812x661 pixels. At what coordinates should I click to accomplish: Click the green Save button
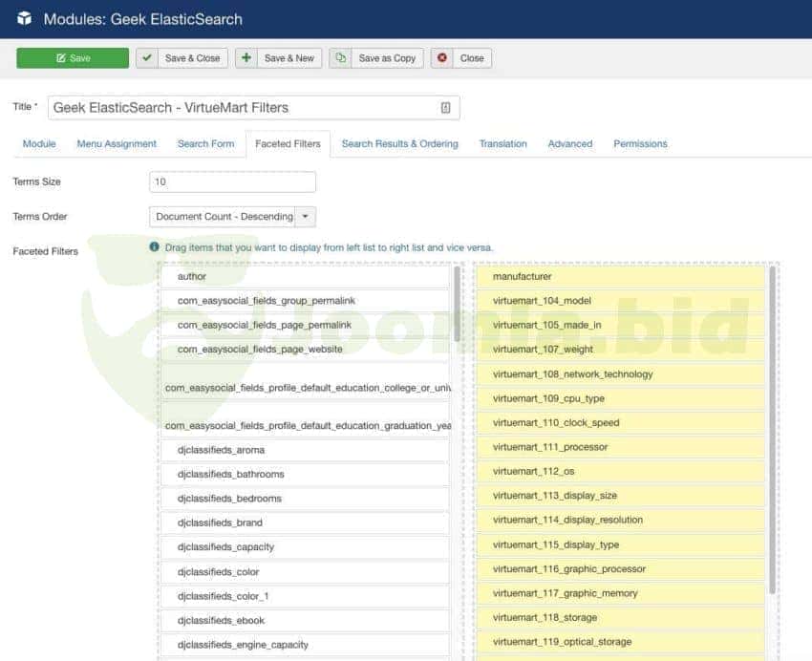coord(73,58)
